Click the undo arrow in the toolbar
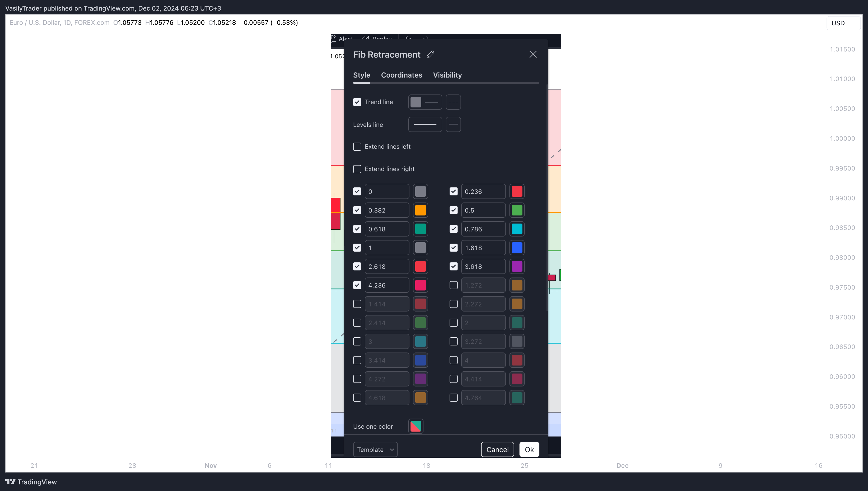Screen dimensions: 868x491 tap(408, 39)
